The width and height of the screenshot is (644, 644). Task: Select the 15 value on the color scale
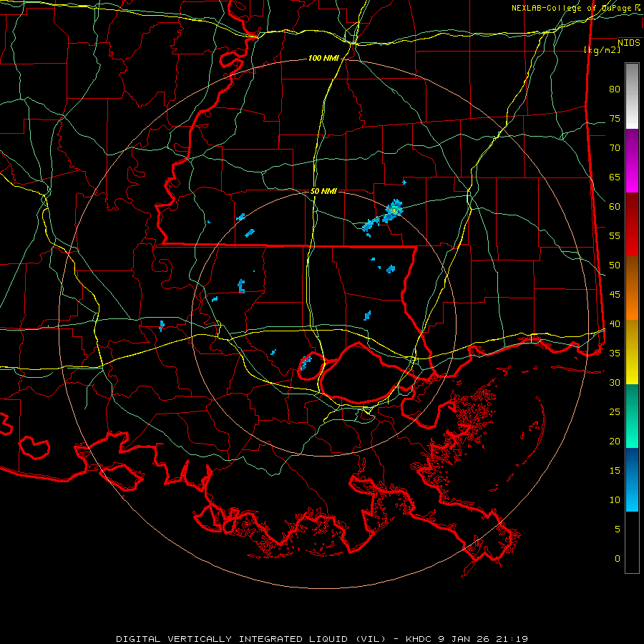(615, 471)
